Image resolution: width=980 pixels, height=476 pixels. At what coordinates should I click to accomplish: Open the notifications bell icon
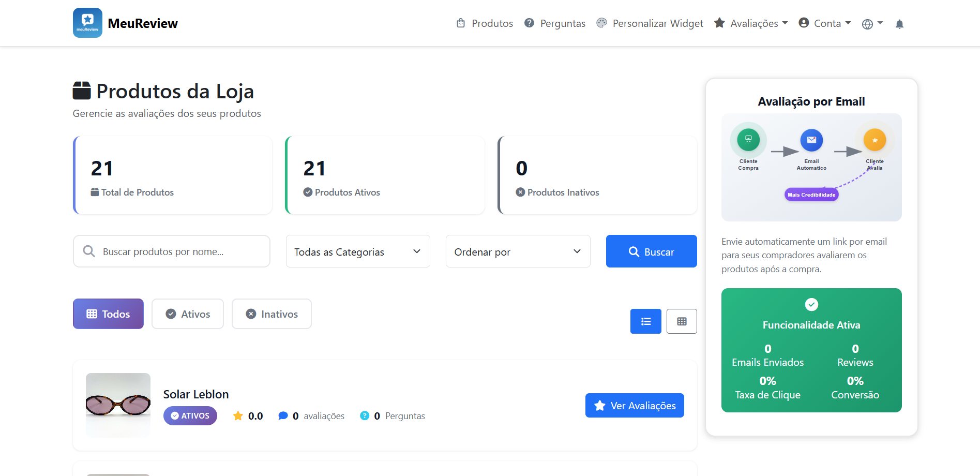click(899, 23)
